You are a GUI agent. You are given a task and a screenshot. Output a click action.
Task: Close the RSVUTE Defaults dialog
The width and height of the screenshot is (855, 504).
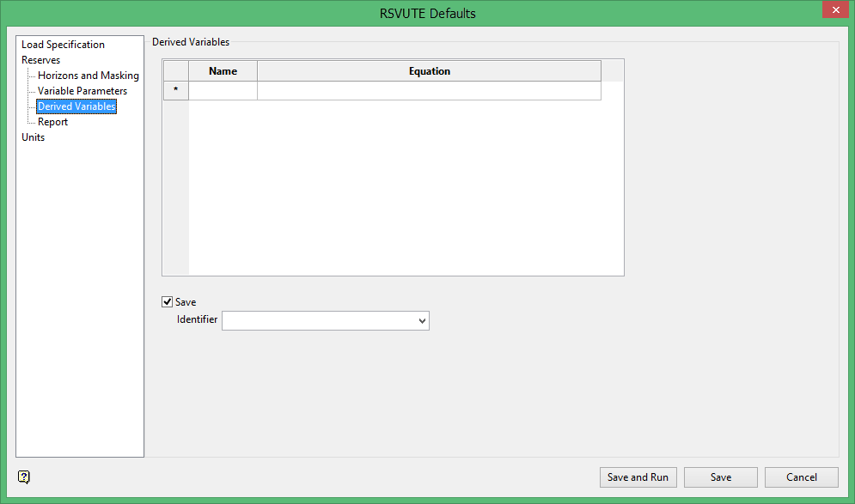tap(835, 9)
